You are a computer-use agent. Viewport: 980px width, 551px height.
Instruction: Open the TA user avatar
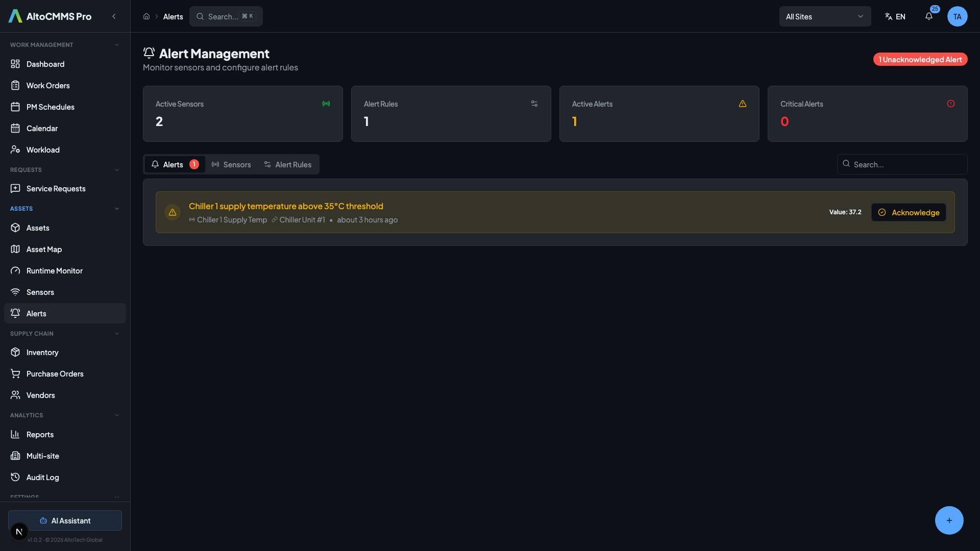(957, 16)
